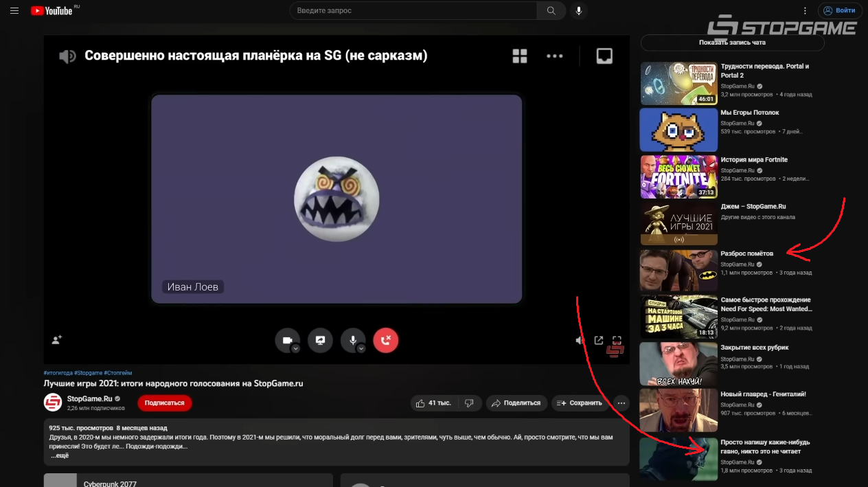
Task: Open the more actions menu beside Сохранить
Action: pyautogui.click(x=621, y=403)
